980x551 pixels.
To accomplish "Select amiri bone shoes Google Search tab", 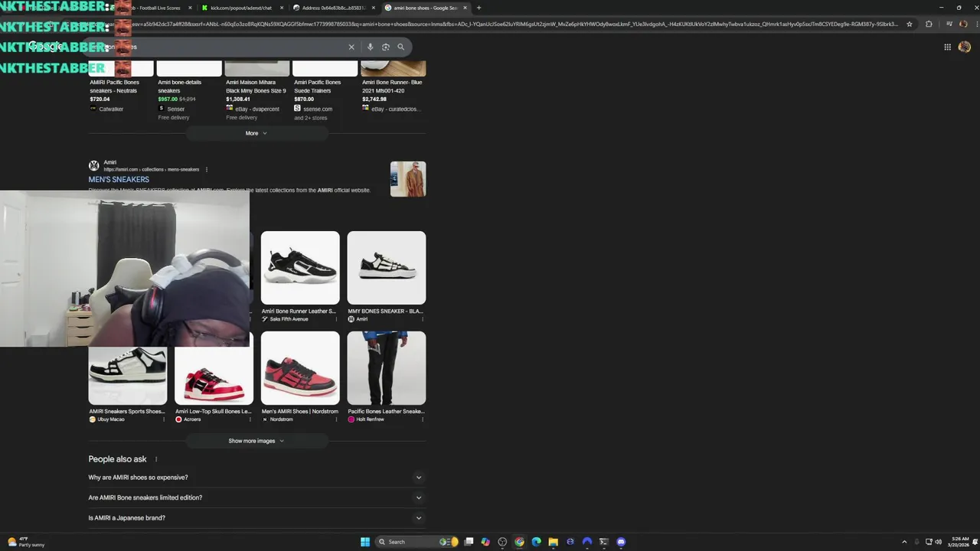I will [x=425, y=8].
